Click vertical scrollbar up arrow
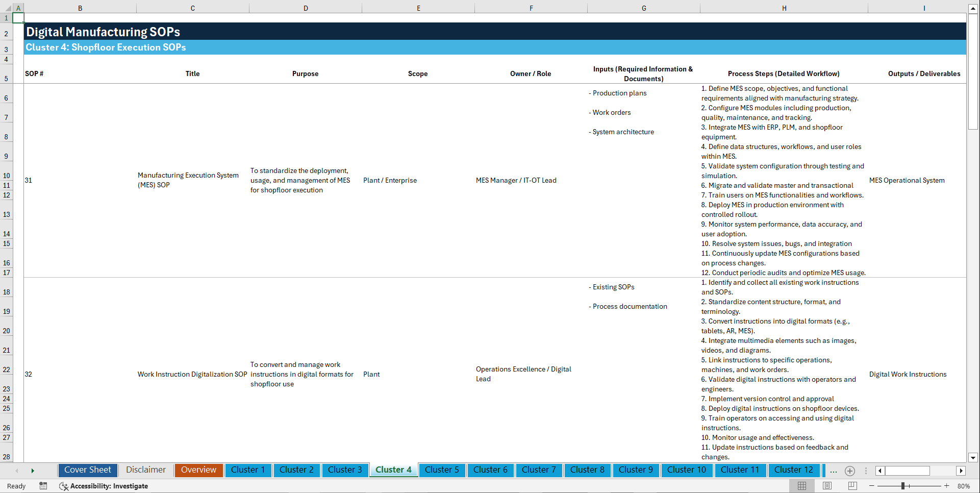Image resolution: width=980 pixels, height=493 pixels. 973,8
